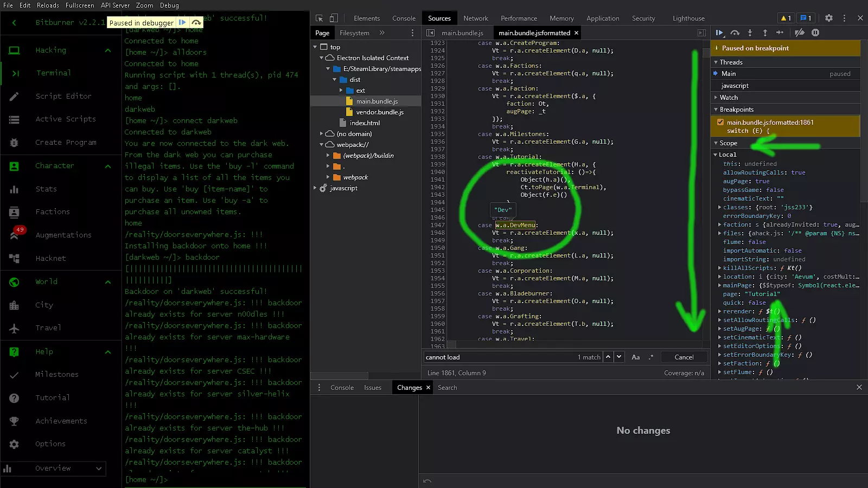This screenshot has width=868, height=488.
Task: Deactivate all breakpoints using the toolbar icon
Action: click(800, 33)
